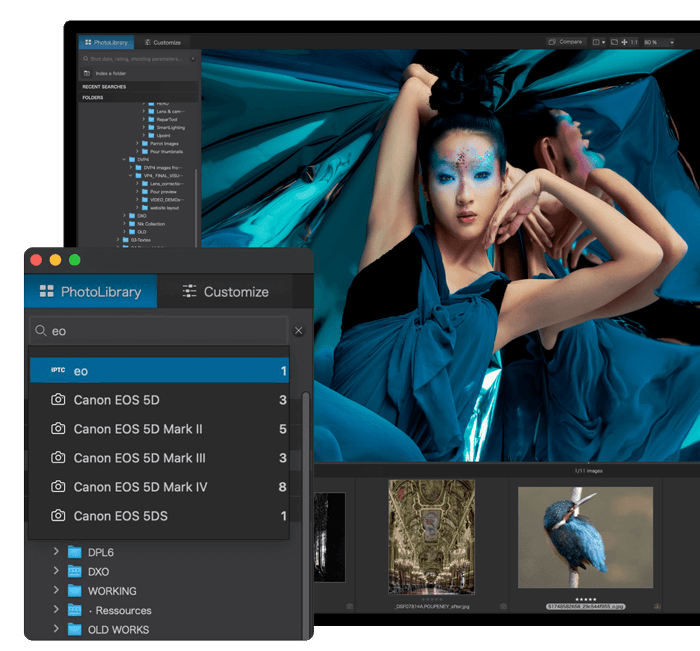The image size is (700, 651).
Task: Click the OLD folder icon in background tree
Action: click(132, 232)
